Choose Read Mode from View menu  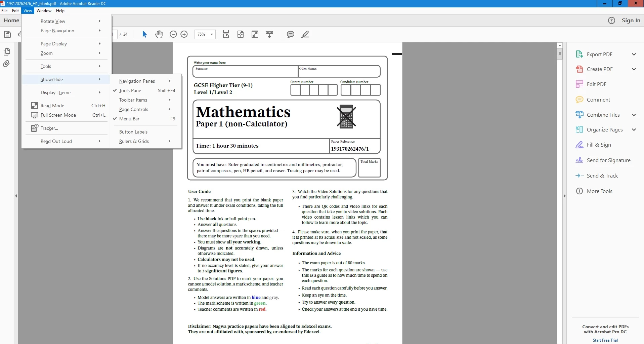coord(66,106)
